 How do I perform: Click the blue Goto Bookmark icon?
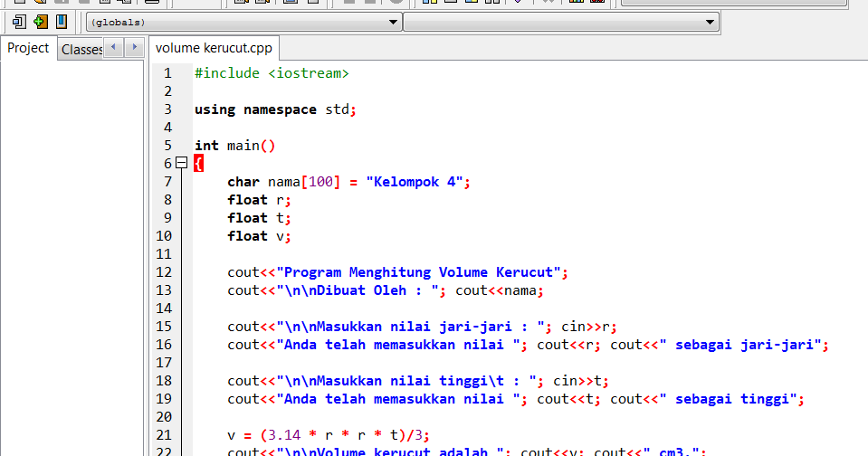[x=62, y=22]
